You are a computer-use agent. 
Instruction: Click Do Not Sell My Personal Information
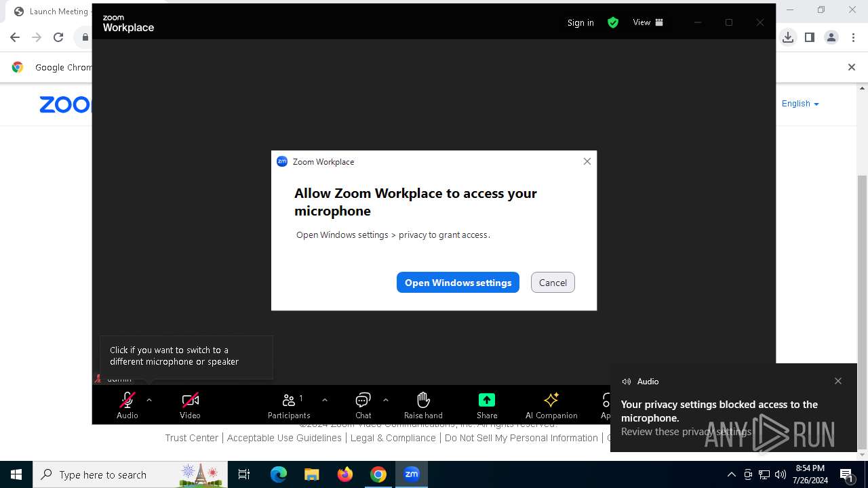pos(521,438)
